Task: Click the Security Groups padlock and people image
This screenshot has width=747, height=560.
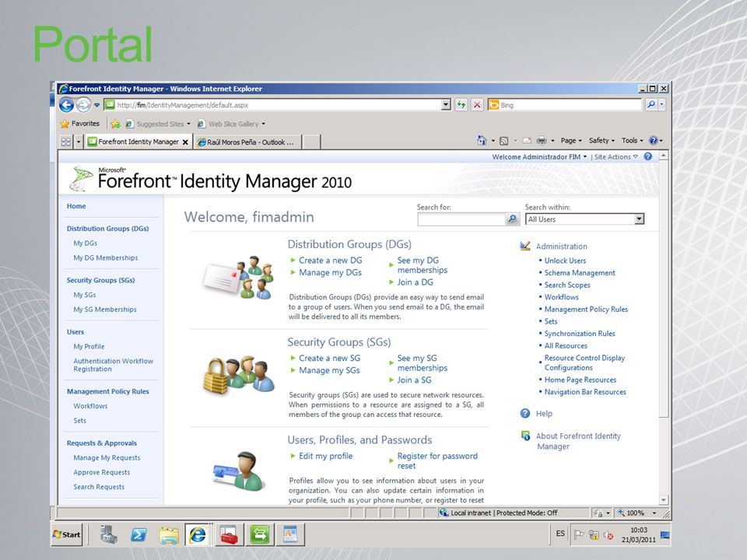Action: pyautogui.click(x=239, y=375)
